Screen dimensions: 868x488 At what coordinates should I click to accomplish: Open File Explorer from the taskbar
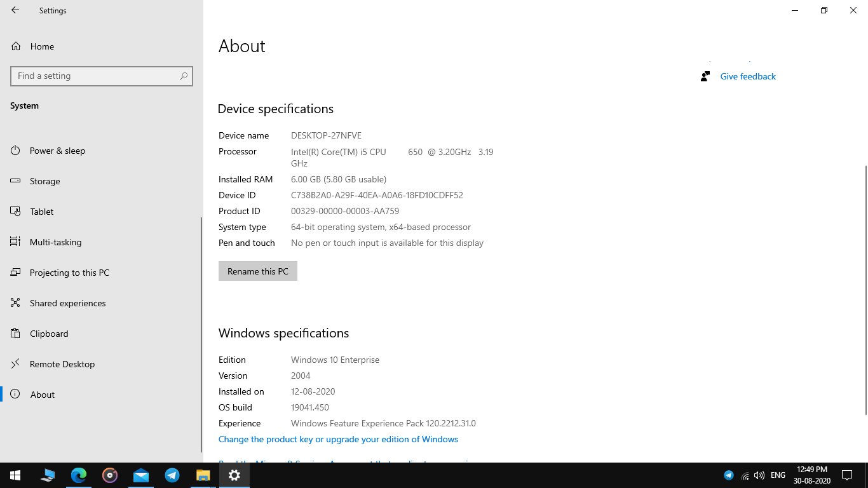pos(203,475)
